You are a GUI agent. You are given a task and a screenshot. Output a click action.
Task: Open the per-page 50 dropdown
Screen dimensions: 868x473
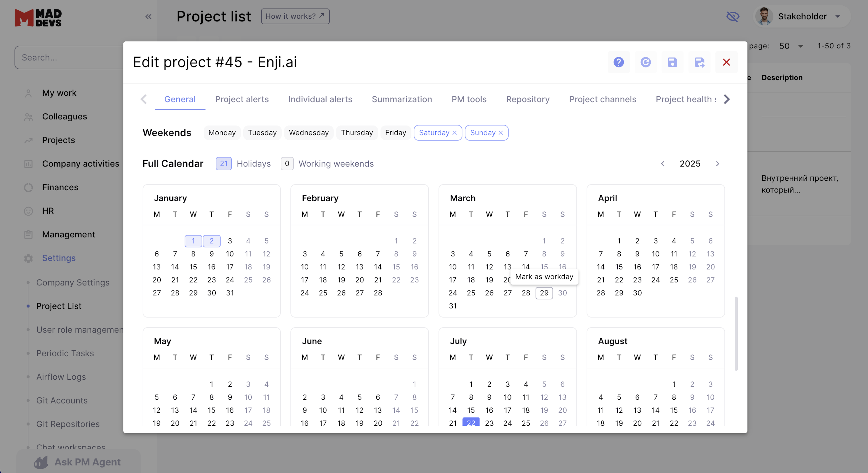(792, 46)
